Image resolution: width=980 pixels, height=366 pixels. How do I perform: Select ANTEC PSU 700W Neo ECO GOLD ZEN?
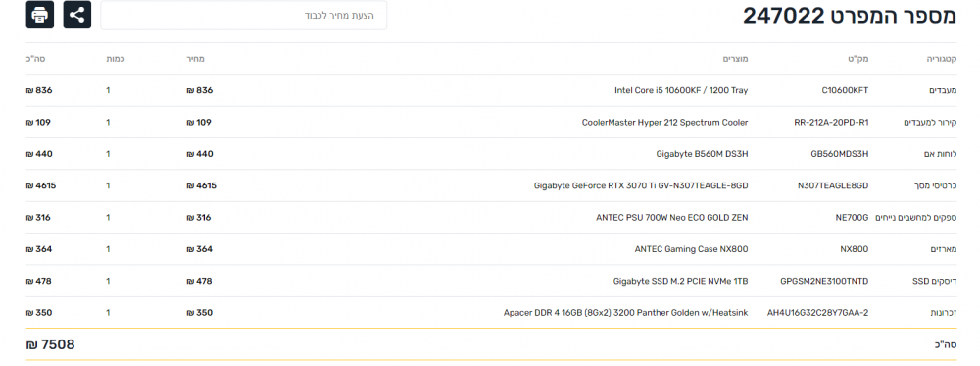click(672, 218)
